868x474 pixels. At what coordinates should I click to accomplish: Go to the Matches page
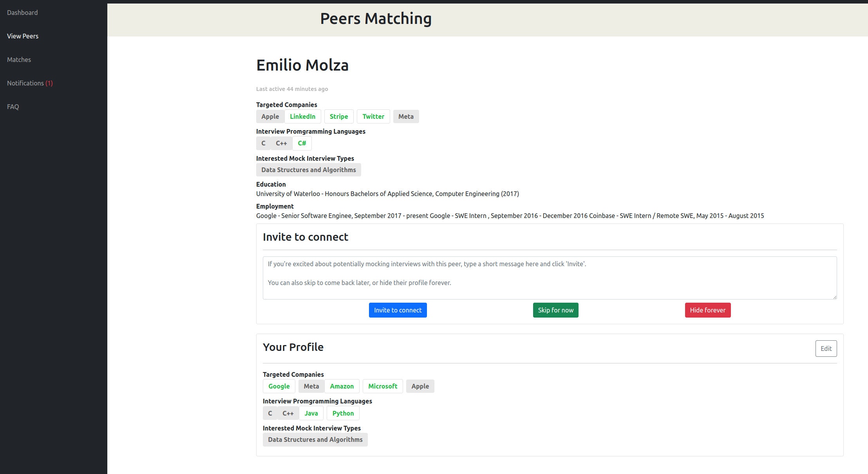pos(19,60)
